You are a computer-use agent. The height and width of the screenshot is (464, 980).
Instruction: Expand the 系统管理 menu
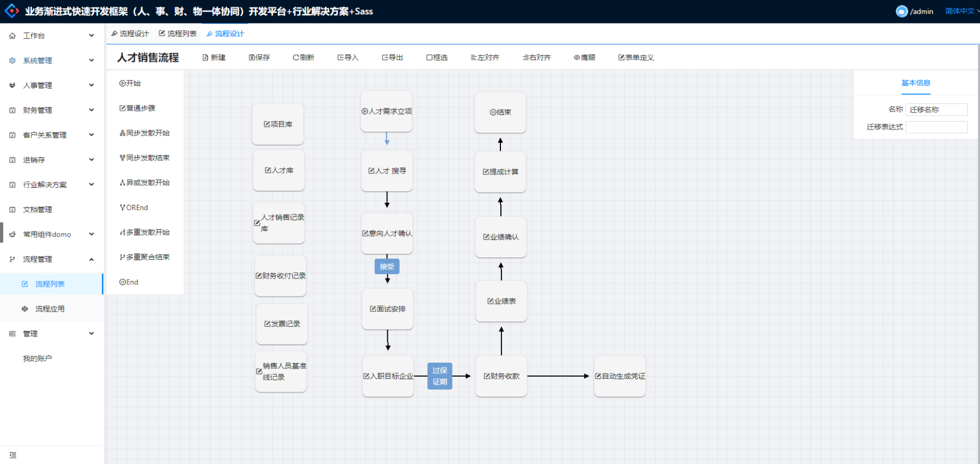tap(52, 60)
